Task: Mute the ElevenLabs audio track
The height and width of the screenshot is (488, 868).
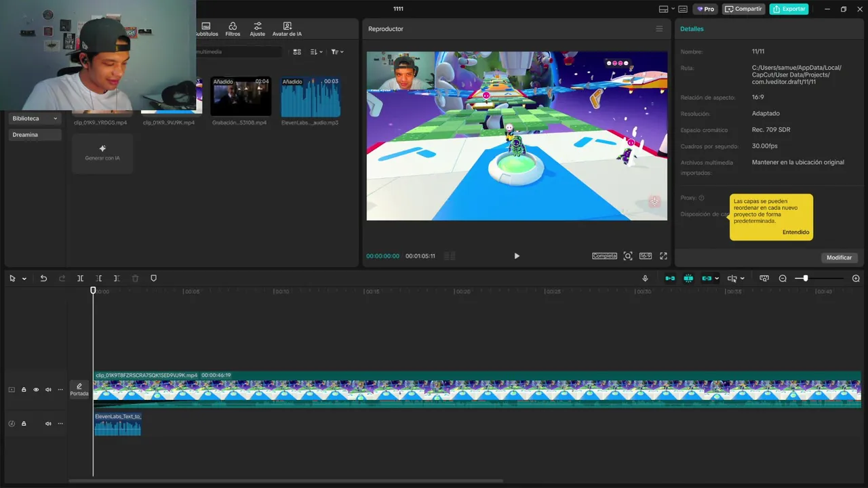Action: point(48,424)
